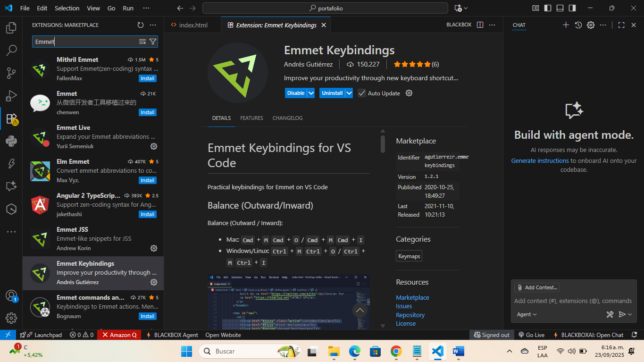Split the editor to the right
Viewport: 644px width, 362px height.
click(x=480, y=25)
